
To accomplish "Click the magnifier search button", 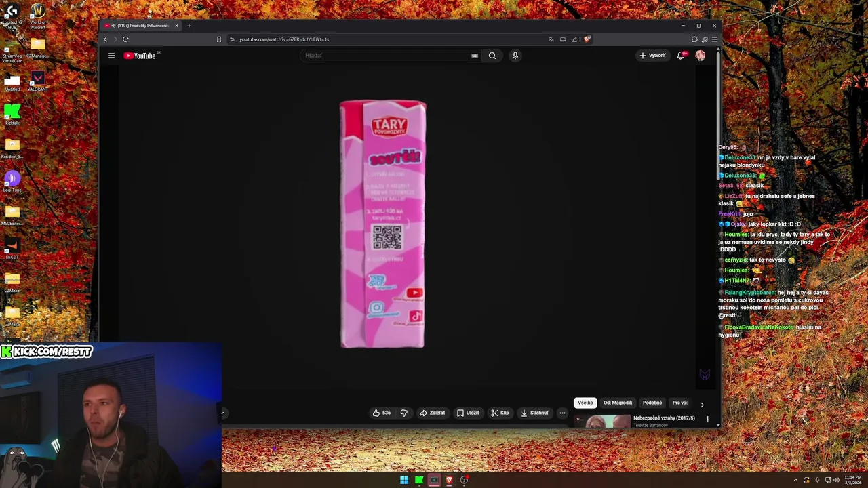I will click(x=492, y=56).
